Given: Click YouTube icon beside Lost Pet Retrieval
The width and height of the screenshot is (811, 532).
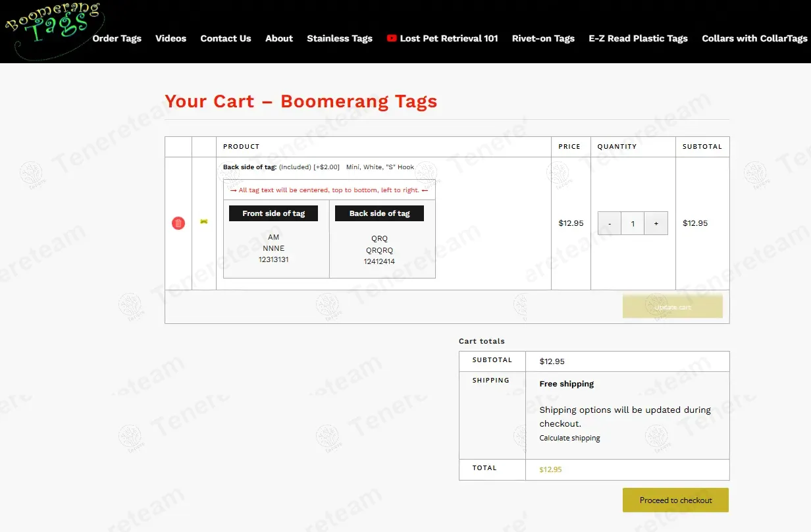Looking at the screenshot, I should [392, 38].
